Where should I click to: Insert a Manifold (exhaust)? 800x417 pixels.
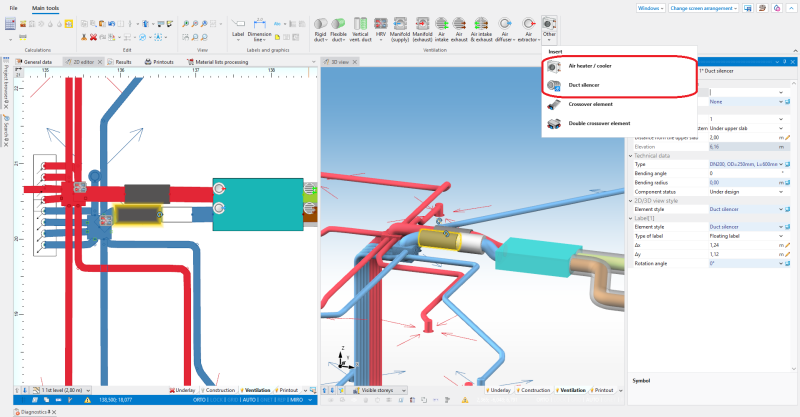point(422,30)
